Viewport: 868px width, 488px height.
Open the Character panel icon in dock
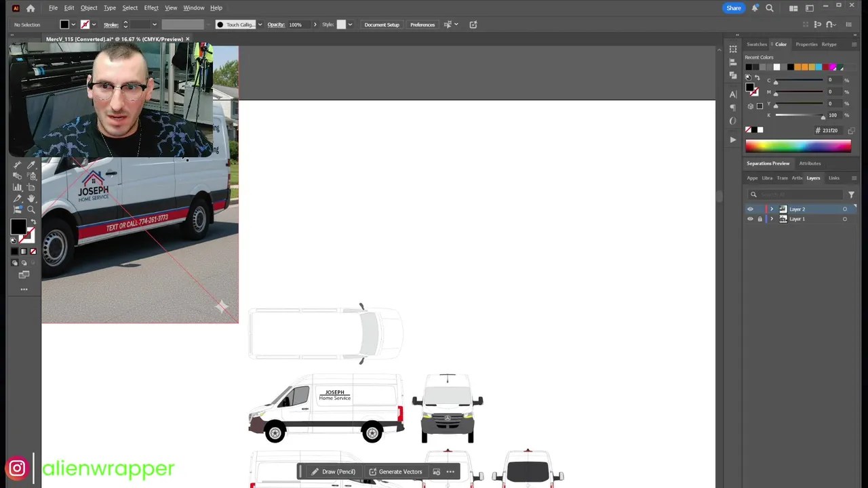point(733,94)
